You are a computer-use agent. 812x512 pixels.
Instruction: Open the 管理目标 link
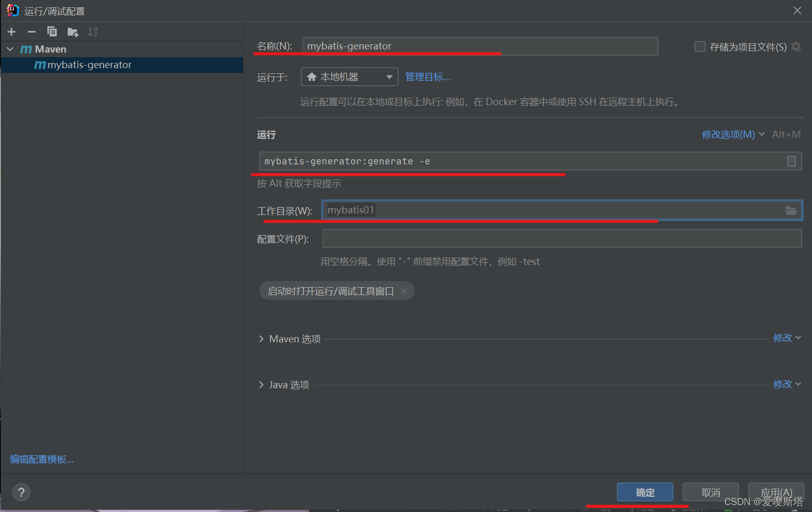[428, 77]
